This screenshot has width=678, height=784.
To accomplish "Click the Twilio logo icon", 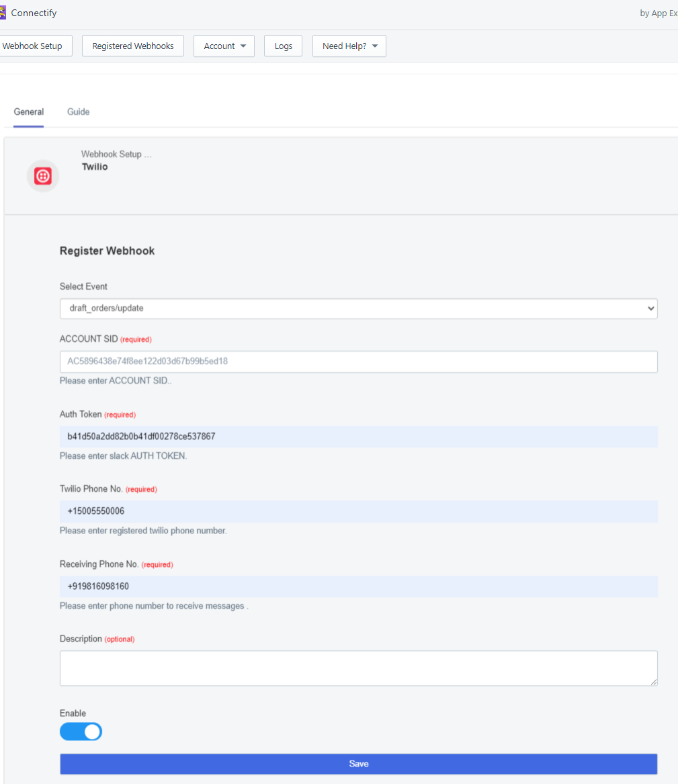I will pyautogui.click(x=43, y=176).
